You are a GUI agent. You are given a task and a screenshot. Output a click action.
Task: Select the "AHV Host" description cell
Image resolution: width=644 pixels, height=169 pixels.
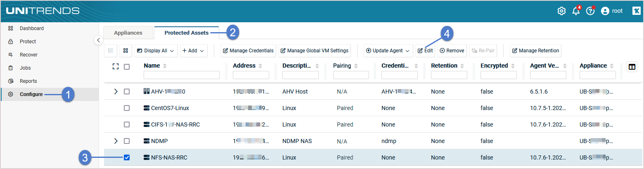tap(295, 92)
